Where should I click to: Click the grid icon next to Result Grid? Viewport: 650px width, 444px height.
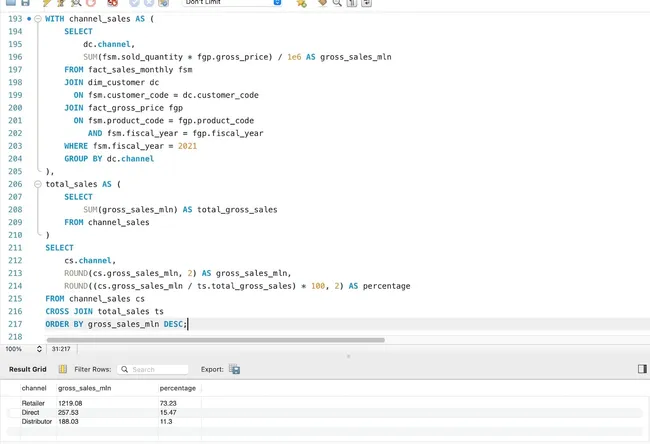point(63,369)
